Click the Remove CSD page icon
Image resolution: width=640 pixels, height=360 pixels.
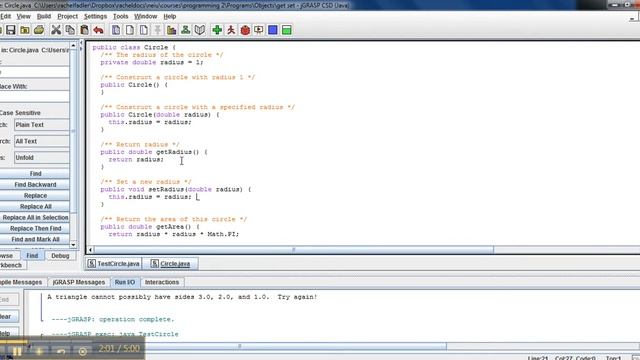tap(130, 30)
